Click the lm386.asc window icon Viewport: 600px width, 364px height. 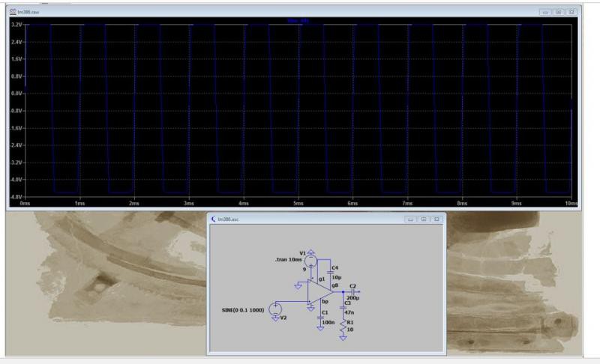click(x=213, y=219)
